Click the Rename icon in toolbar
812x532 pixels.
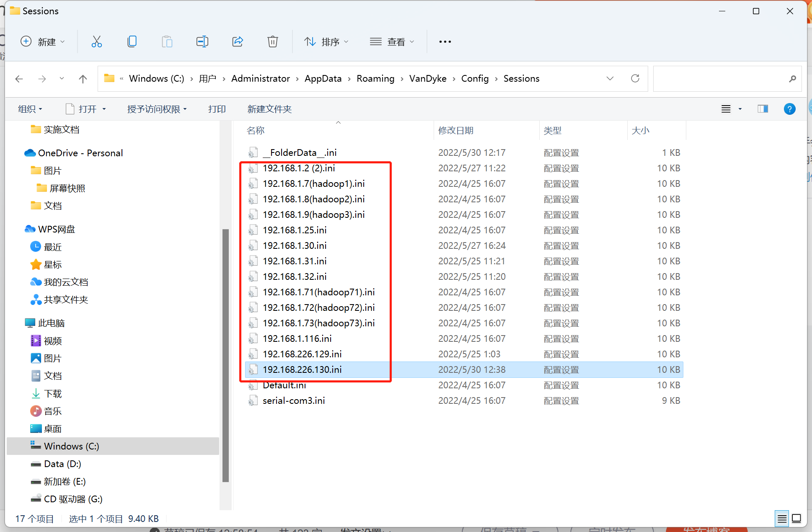click(202, 41)
